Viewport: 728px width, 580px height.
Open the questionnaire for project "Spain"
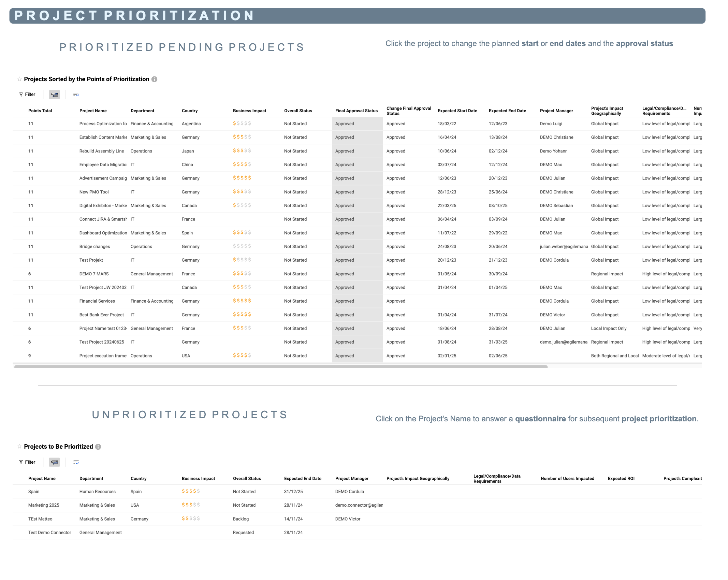33,491
